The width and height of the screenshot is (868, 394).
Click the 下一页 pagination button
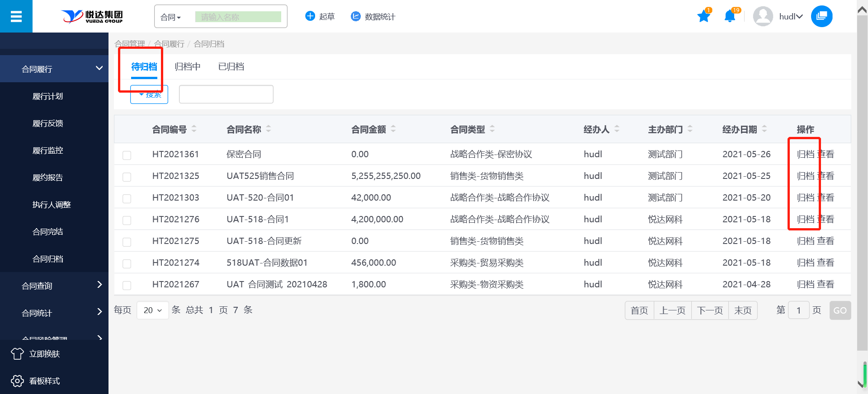point(710,310)
